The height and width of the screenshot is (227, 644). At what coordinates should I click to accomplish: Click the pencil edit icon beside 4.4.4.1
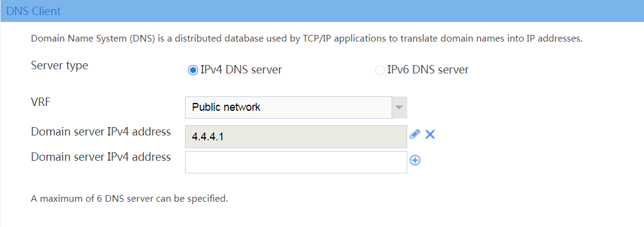pos(415,134)
